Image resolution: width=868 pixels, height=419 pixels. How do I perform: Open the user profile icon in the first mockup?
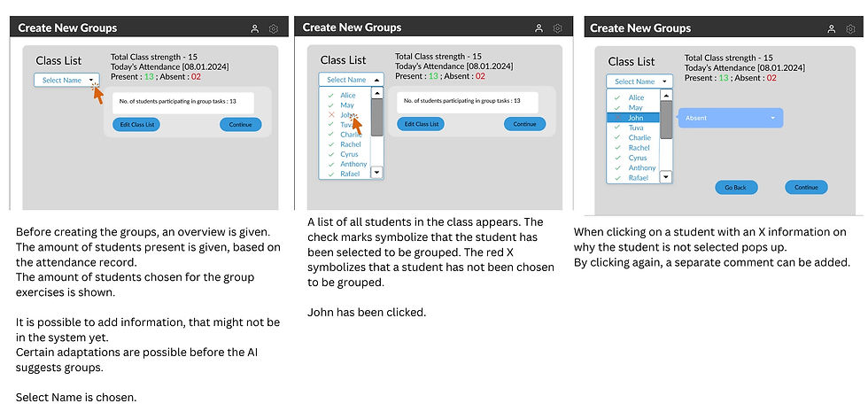pyautogui.click(x=255, y=28)
